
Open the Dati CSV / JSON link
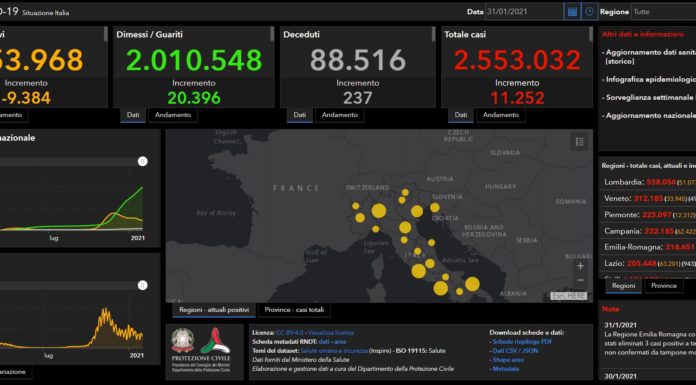[x=515, y=351]
